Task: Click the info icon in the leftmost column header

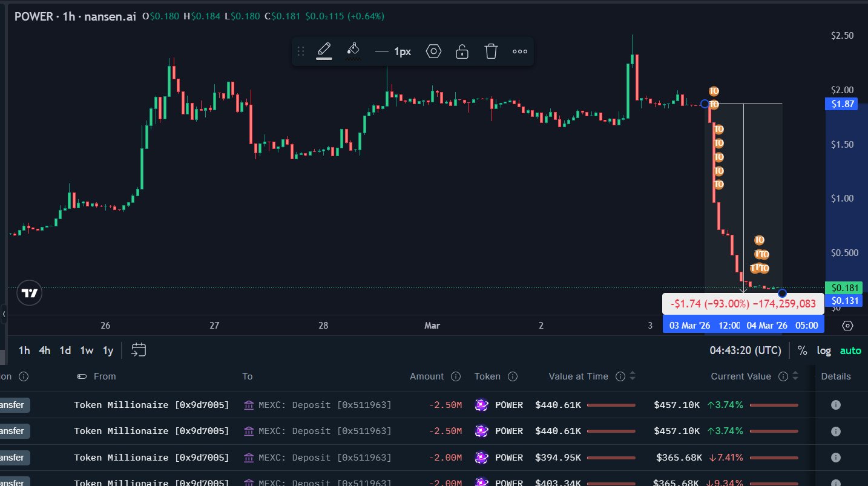Action: (x=24, y=376)
